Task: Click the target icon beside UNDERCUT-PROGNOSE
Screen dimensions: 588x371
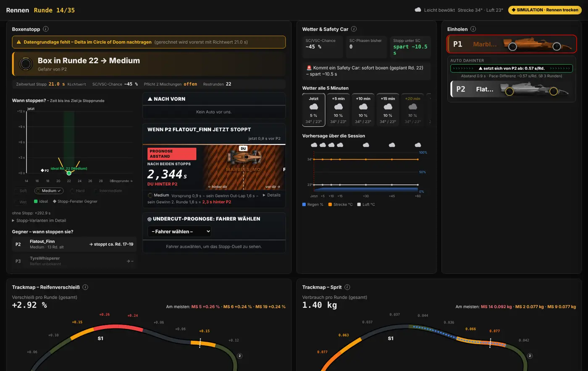Action: point(150,219)
